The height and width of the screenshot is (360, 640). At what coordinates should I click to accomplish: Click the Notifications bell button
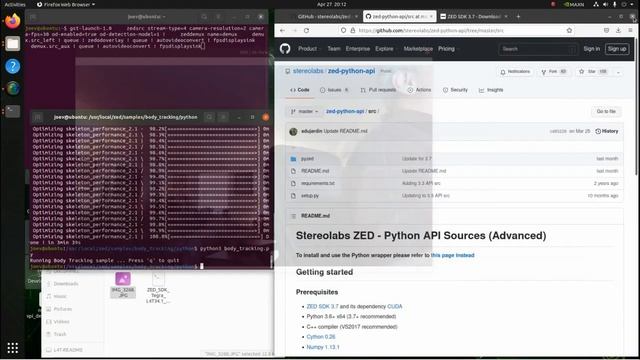515,71
